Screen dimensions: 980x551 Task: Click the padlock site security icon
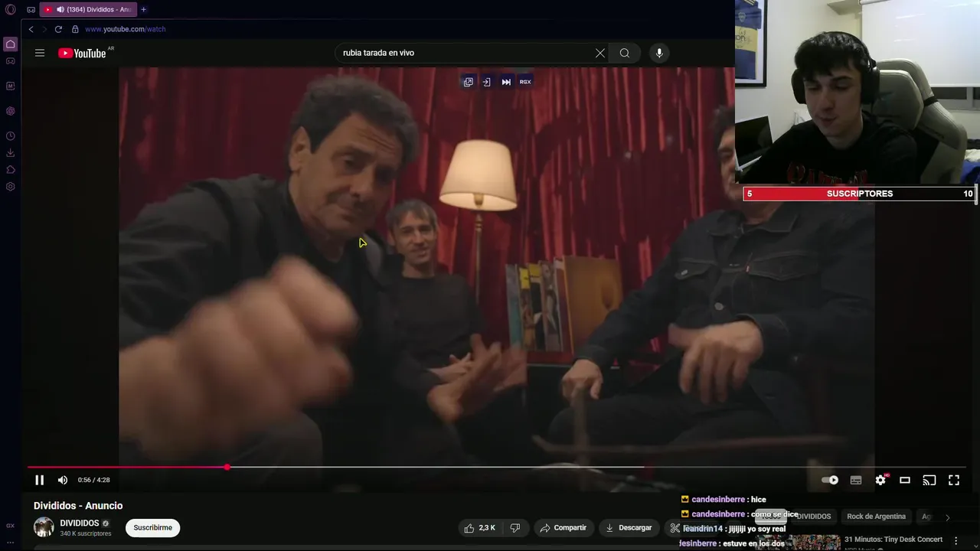pos(75,29)
